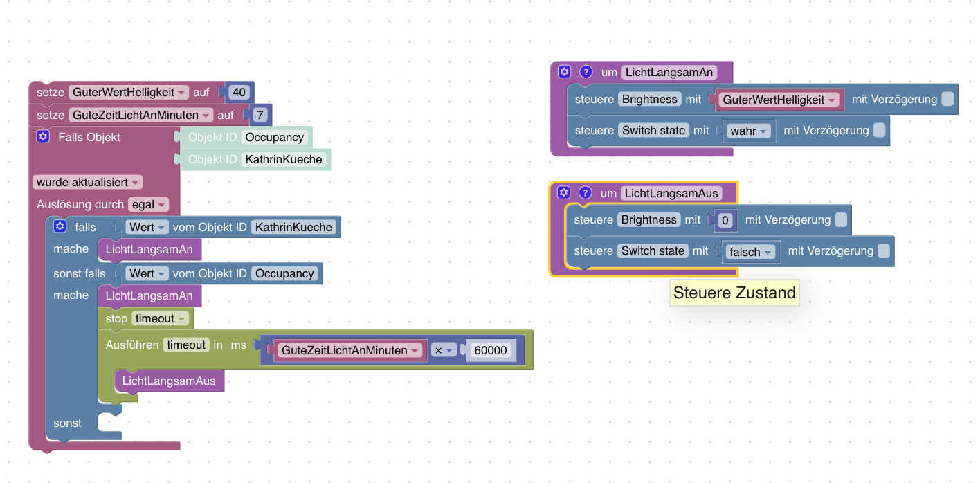Edit the number field showing 60000
The image size is (980, 483).
(x=491, y=350)
